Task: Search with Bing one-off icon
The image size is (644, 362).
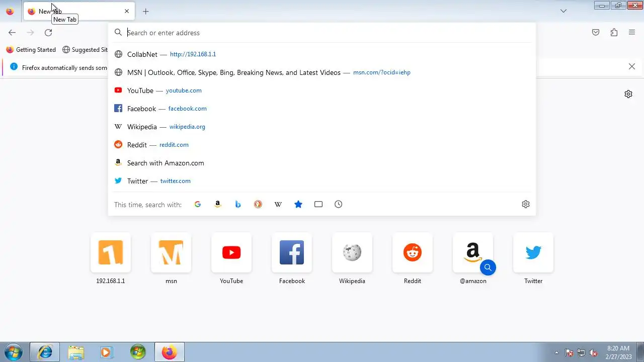Action: tap(238, 204)
